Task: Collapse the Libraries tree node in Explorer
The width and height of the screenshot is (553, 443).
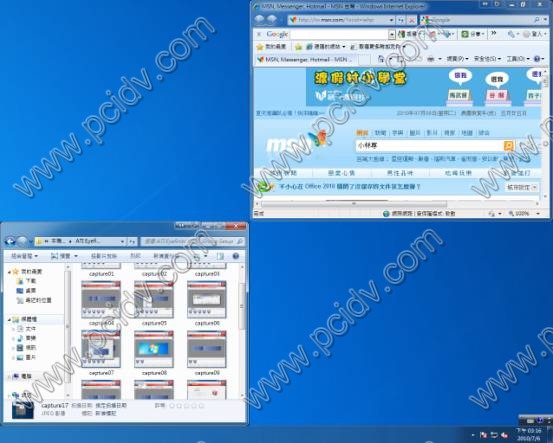Action: pyautogui.click(x=10, y=319)
